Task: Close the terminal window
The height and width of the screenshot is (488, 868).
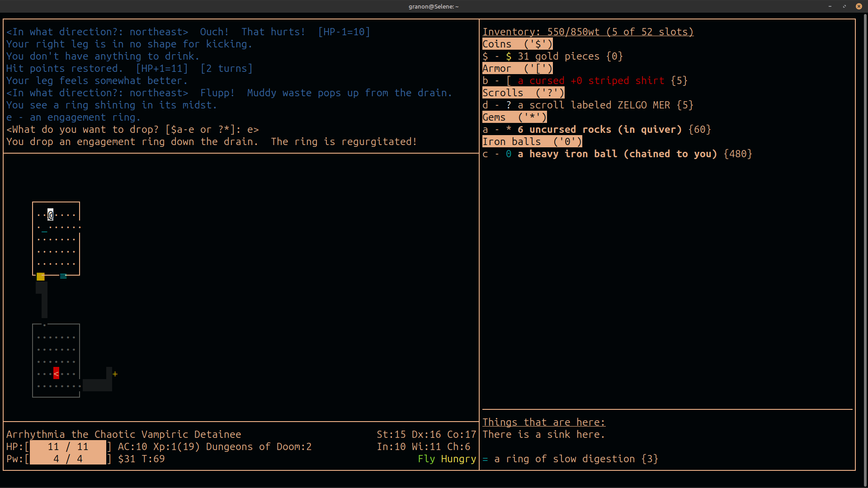Action: pos(859,6)
